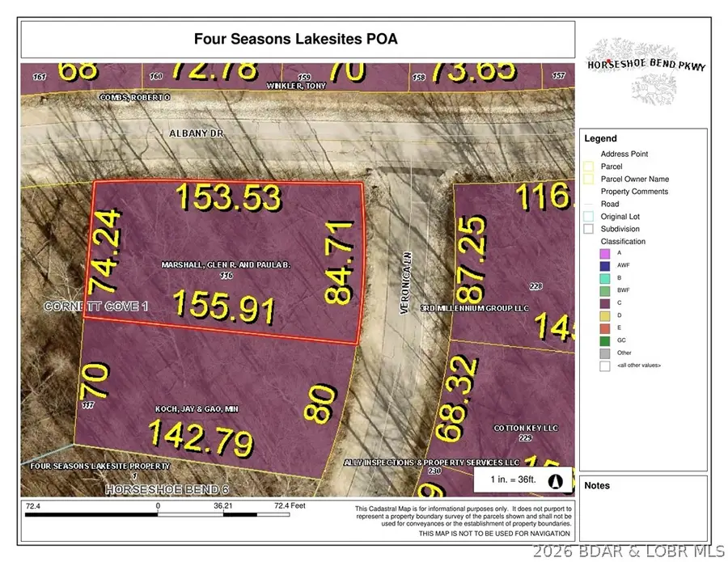Toggle the AWF classification checkbox
This screenshot has width=728, height=562.
[603, 265]
